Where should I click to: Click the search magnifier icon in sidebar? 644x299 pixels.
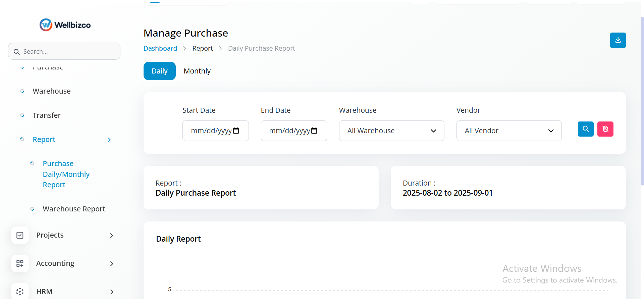pyautogui.click(x=16, y=52)
